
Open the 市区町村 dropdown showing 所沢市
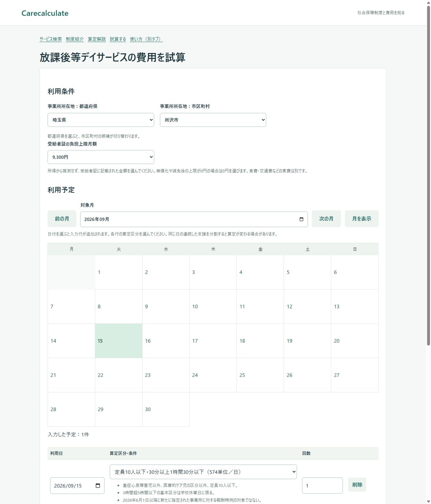point(213,120)
